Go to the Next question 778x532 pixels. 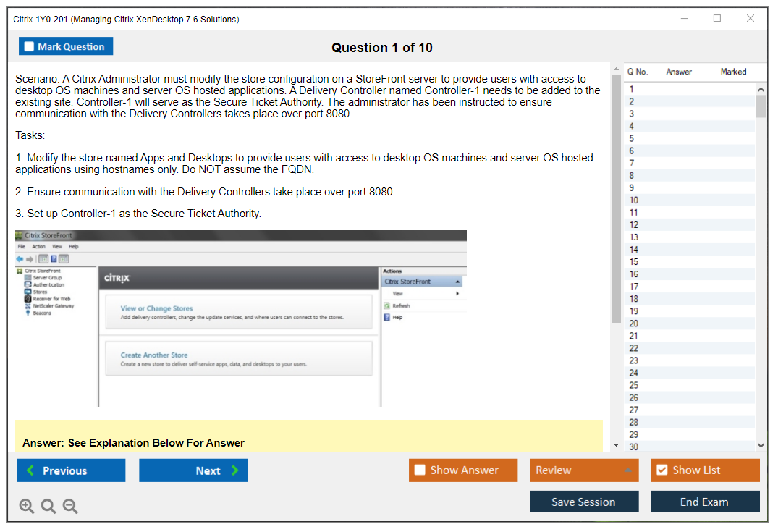pyautogui.click(x=193, y=470)
